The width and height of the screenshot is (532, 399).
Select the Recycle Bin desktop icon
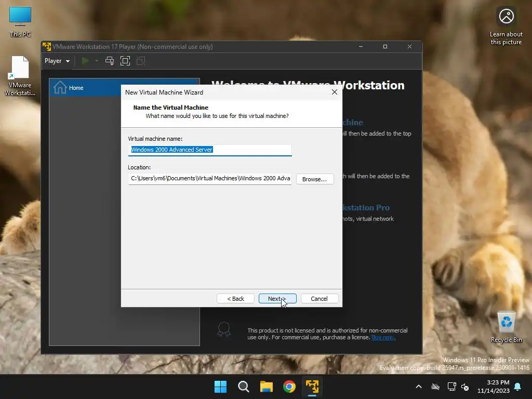(x=506, y=327)
